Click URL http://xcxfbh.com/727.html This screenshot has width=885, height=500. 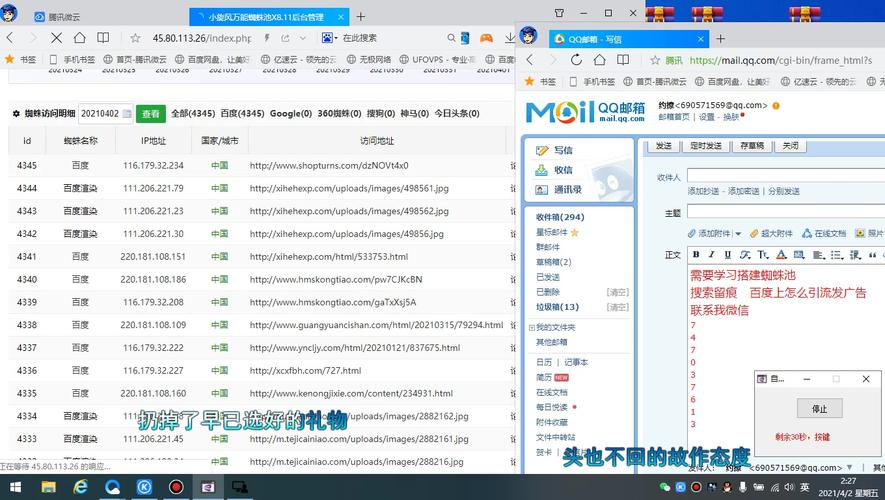(305, 370)
